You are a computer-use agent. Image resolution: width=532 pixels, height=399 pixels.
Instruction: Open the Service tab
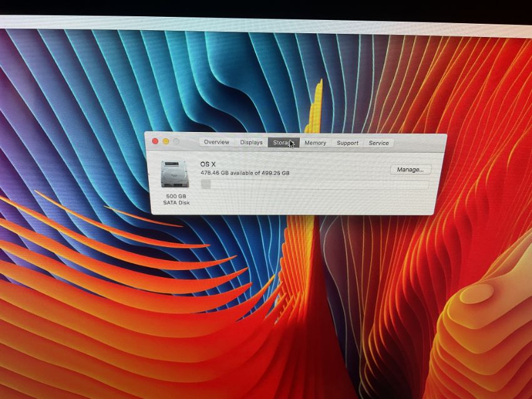(379, 143)
